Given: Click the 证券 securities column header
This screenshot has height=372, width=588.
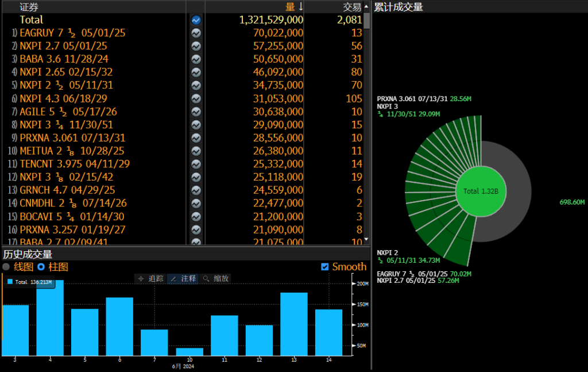Looking at the screenshot, I should [x=29, y=7].
